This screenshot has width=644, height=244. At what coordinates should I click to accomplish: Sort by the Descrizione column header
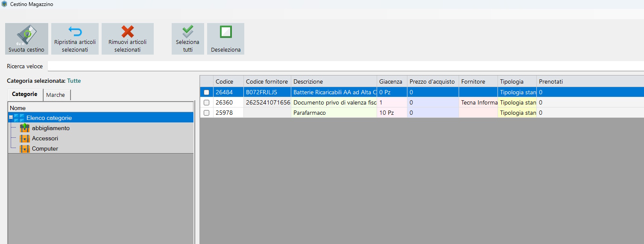point(334,81)
